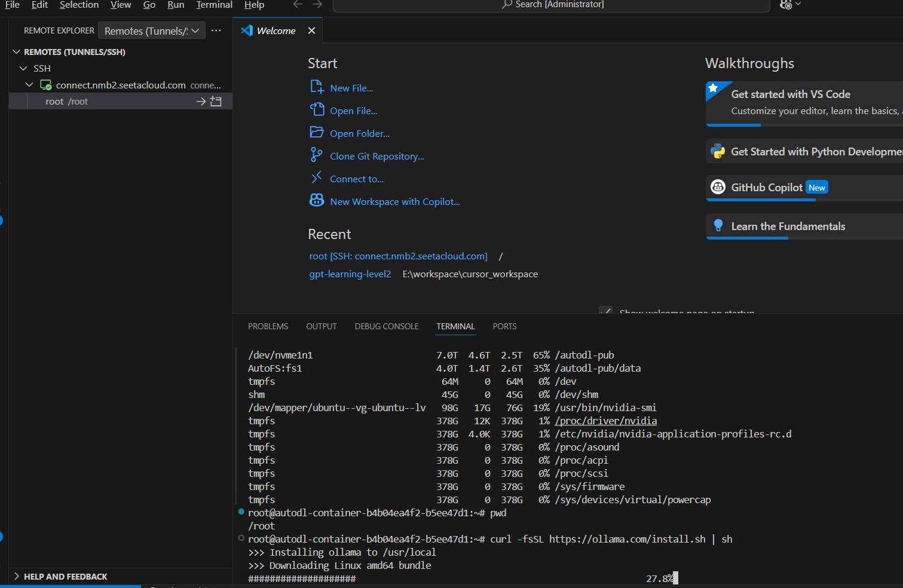Click the Search [Administrator] command center box
This screenshot has height=588, width=903.
tap(551, 5)
